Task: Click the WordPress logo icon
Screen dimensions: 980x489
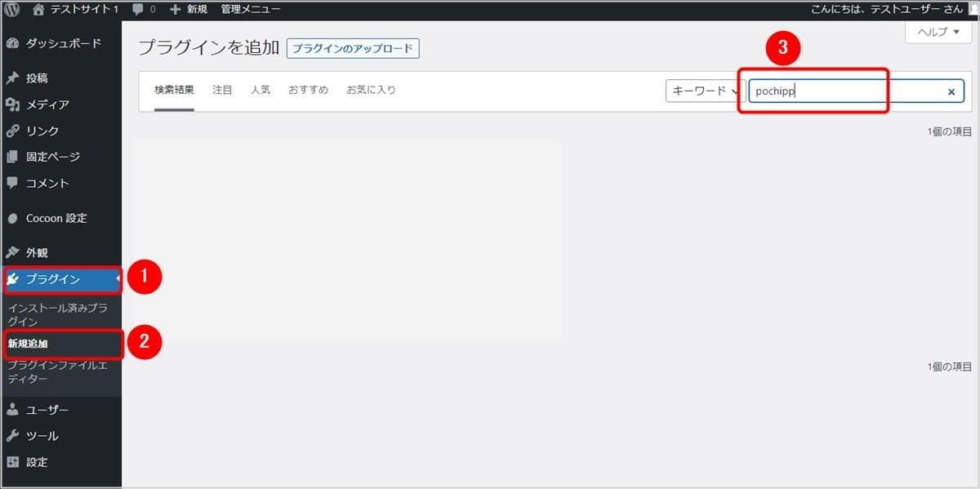Action: (12, 9)
